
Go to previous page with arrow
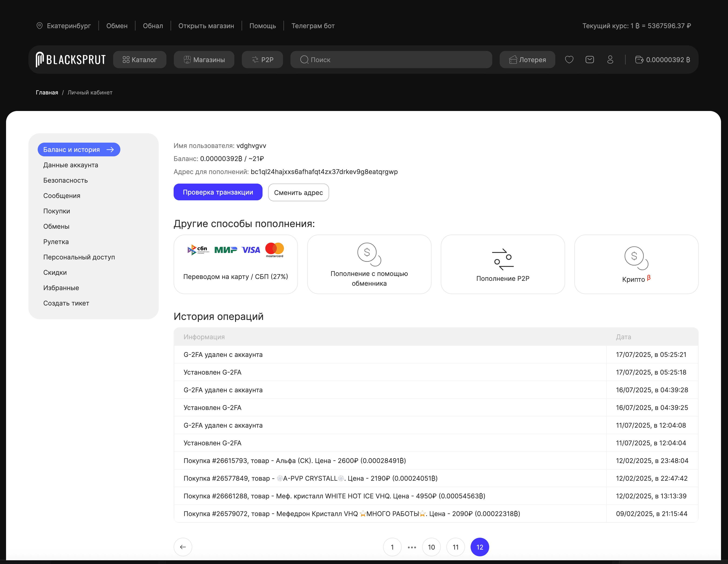click(x=183, y=547)
